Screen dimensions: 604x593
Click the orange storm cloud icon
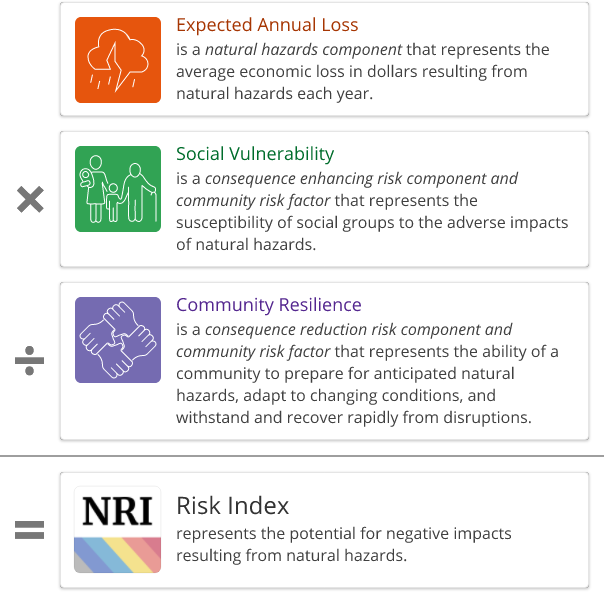click(118, 60)
